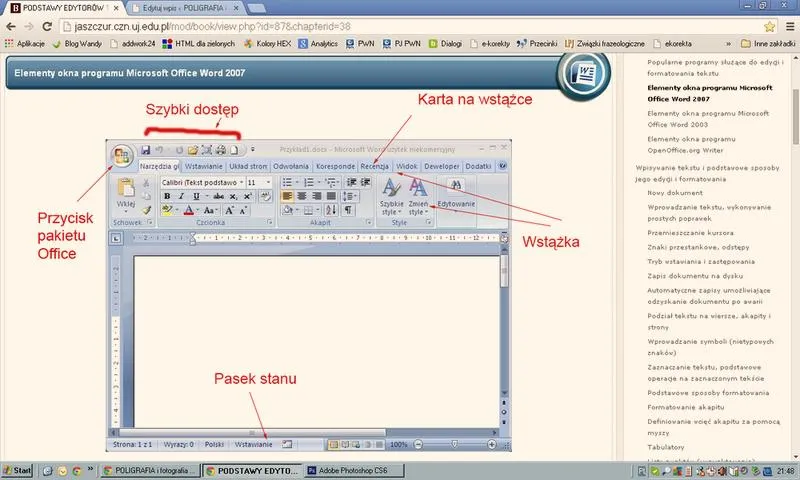Screen dimensions: 800x480
Task: Click the numbered list icon
Action: (309, 182)
